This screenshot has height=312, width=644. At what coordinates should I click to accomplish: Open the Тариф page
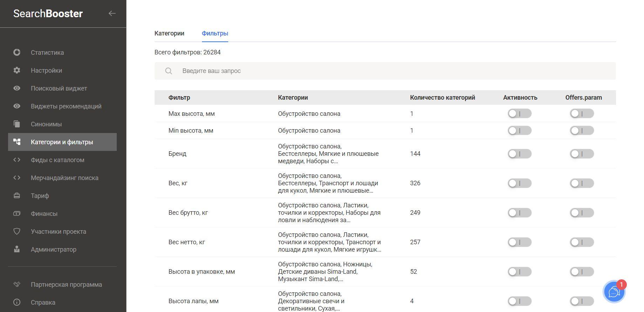click(x=40, y=195)
